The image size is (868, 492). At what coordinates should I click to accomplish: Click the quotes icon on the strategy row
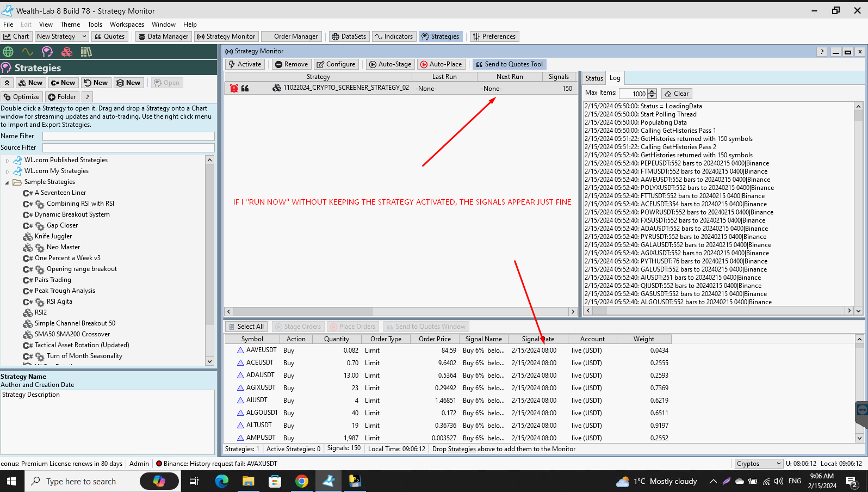(245, 88)
